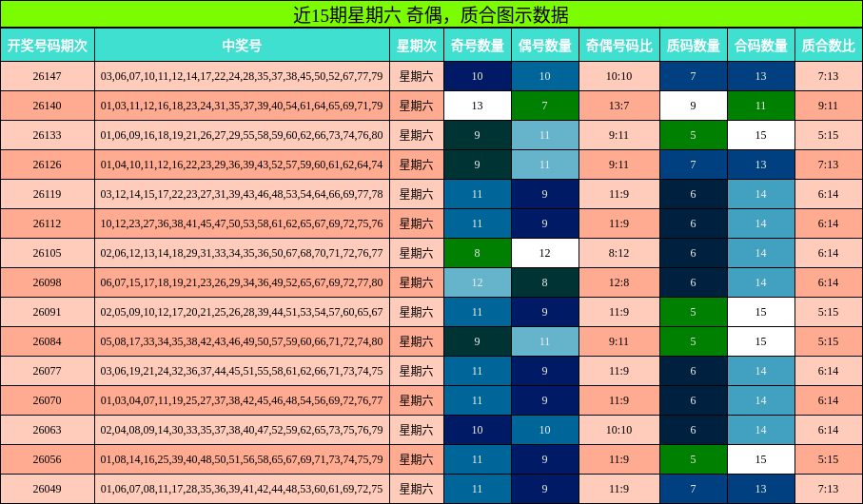Click green odd-count cell 8 in row 26105
The width and height of the screenshot is (863, 504).
(478, 253)
